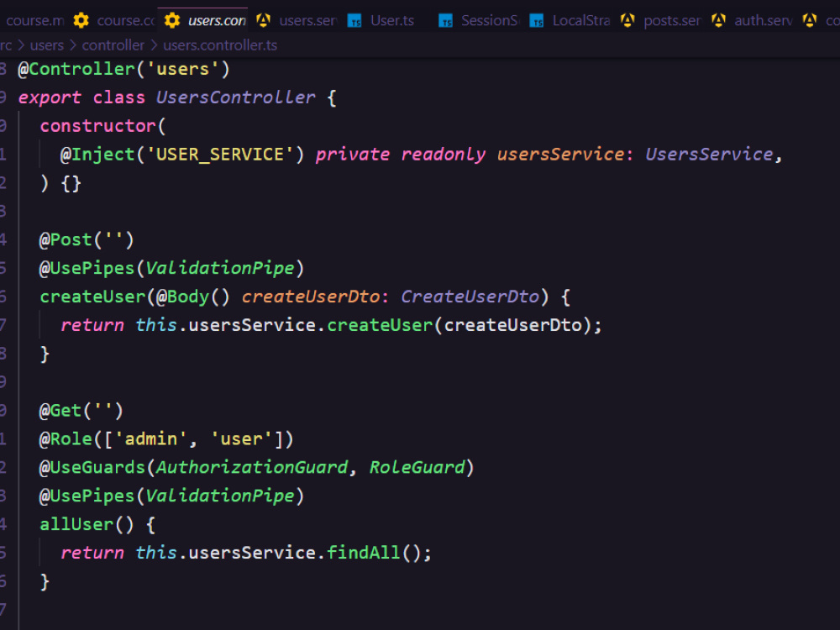Screen dimensions: 840x630
Task: Open the posts.ser tab
Action: (x=672, y=21)
